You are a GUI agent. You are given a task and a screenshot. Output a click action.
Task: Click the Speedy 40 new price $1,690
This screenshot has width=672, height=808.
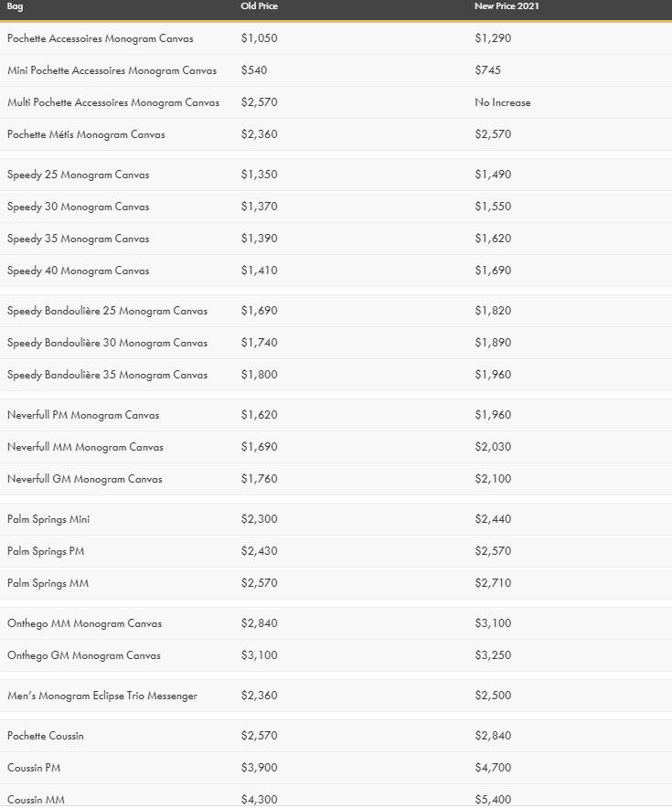pos(493,271)
